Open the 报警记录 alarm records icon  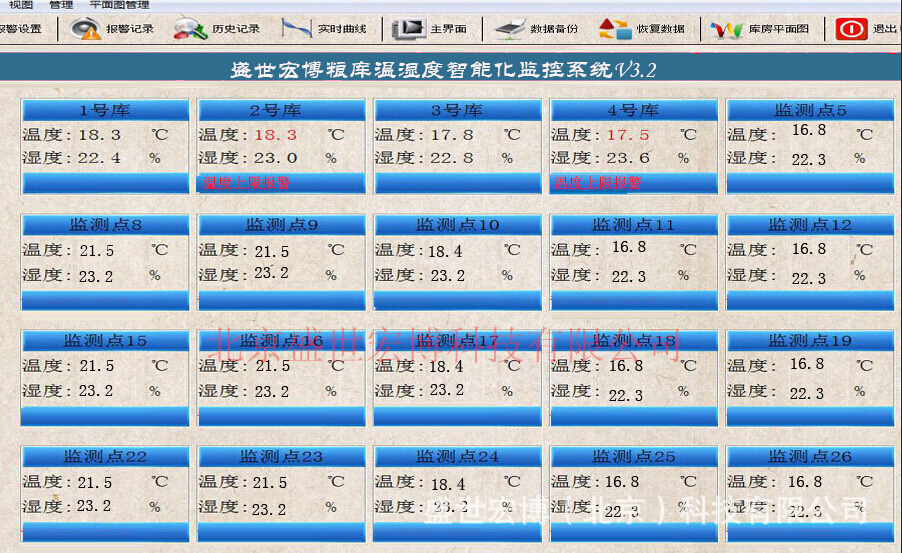85,28
